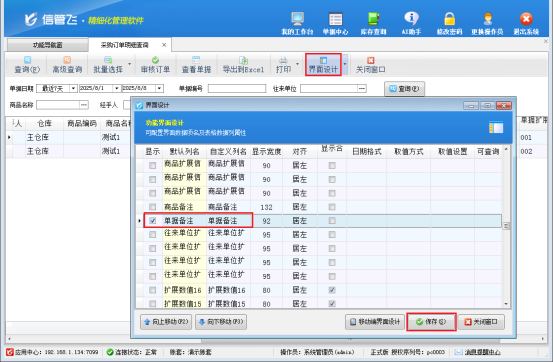Check 显示 checkbox for 商品备注 row
This screenshot has height=362, width=554.
point(153,207)
